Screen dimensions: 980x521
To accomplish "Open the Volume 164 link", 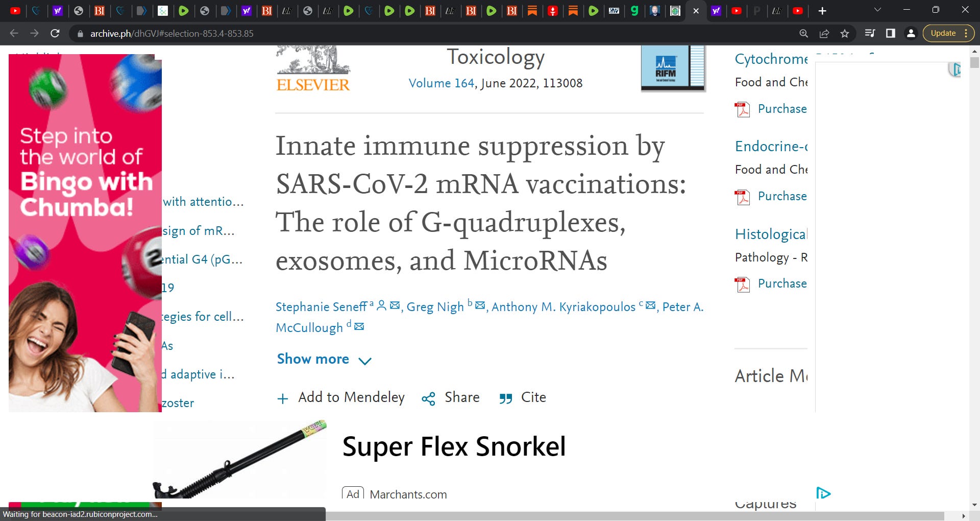I will coord(442,83).
